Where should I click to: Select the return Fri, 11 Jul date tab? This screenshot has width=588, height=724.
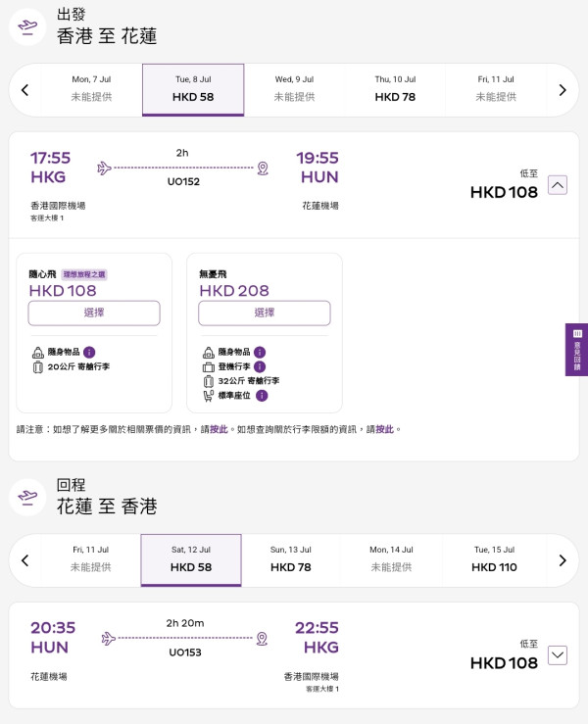click(90, 559)
